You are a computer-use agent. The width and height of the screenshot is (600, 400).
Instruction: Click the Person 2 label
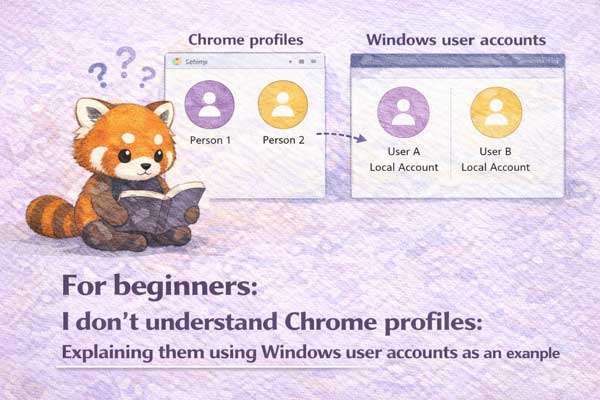point(284,140)
